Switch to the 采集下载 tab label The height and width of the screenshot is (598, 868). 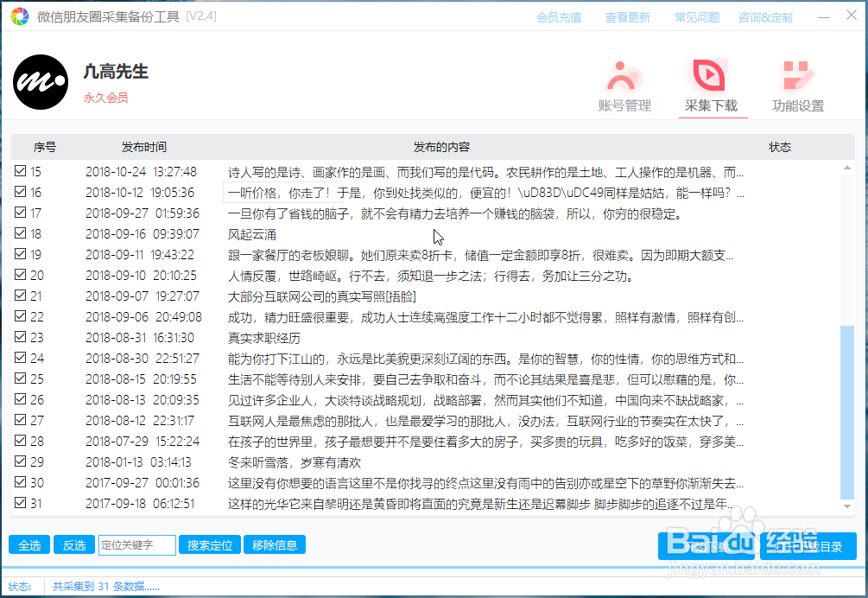711,105
